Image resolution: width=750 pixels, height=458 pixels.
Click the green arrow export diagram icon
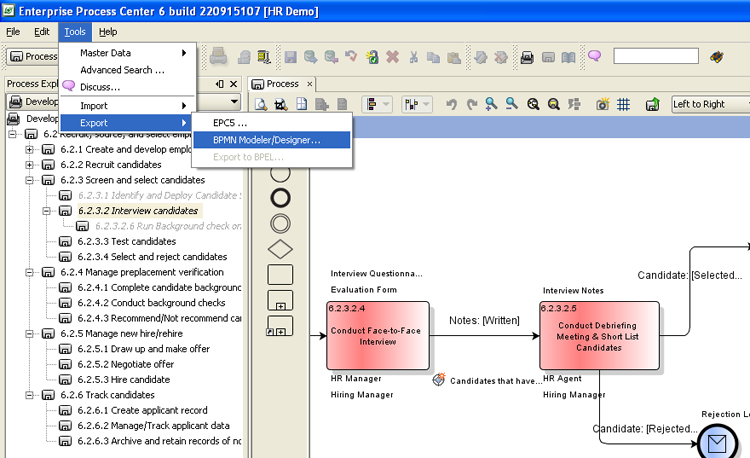[x=653, y=104]
